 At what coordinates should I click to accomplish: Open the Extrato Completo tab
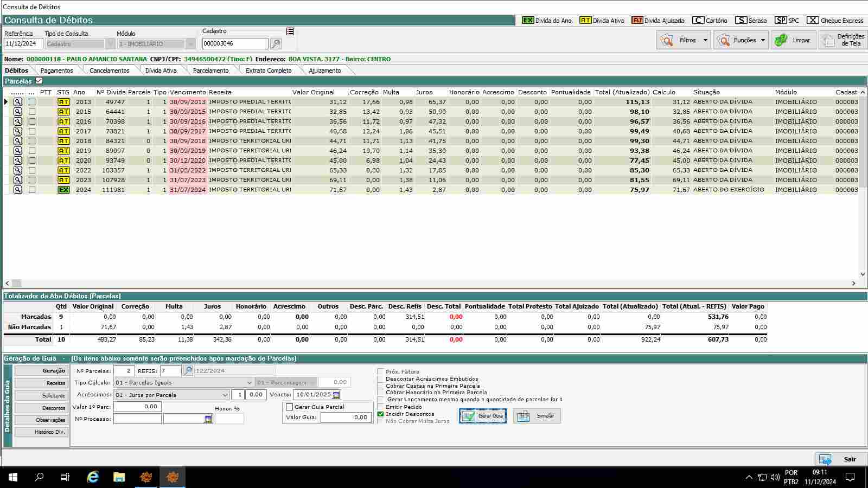269,70
